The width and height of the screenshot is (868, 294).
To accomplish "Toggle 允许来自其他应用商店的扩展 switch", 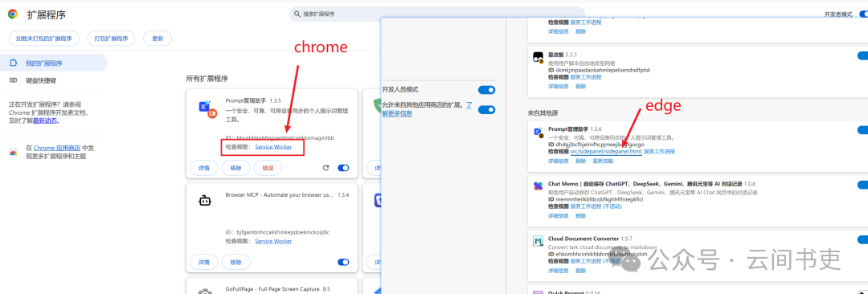I will pos(486,109).
